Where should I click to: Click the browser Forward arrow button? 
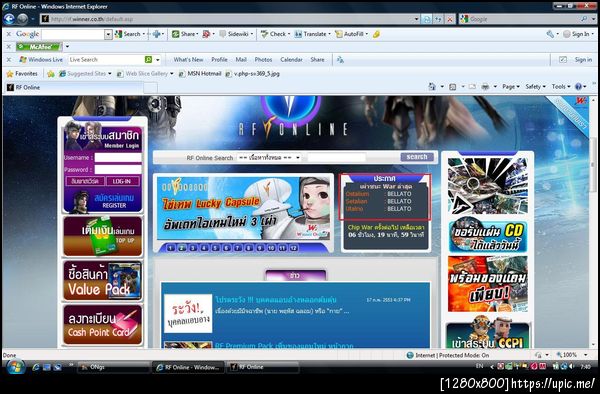[x=23, y=19]
